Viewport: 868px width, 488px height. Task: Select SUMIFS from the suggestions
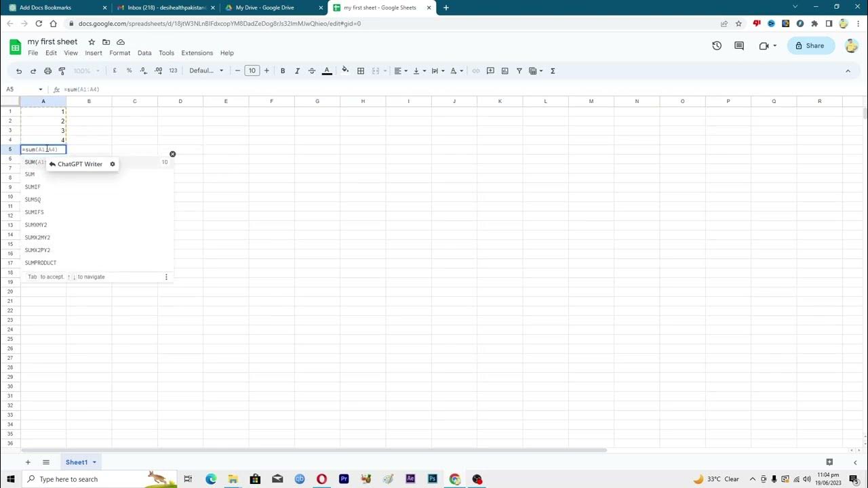click(x=34, y=212)
